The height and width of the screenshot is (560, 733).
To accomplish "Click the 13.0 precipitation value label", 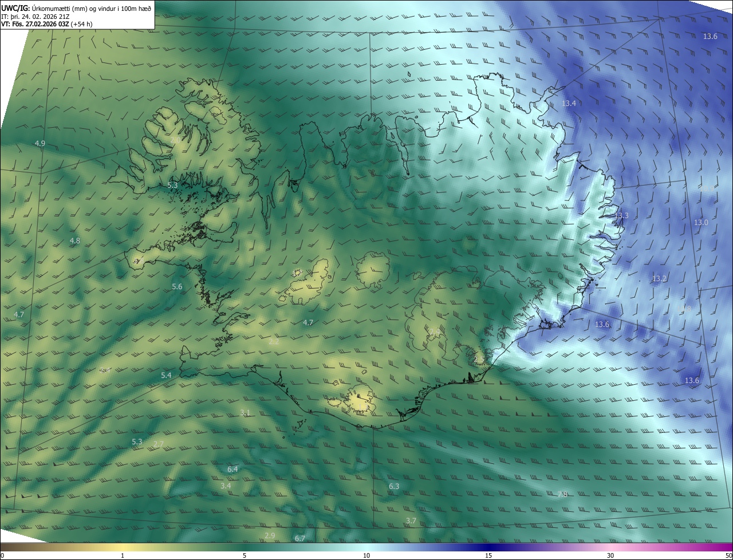I will click(701, 223).
